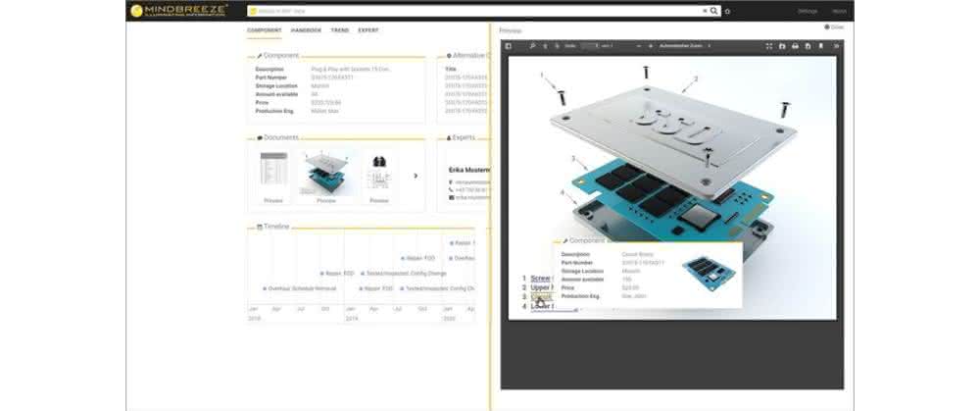Image resolution: width=980 pixels, height=411 pixels.
Task: Close the Preview panel
Action: (x=834, y=26)
